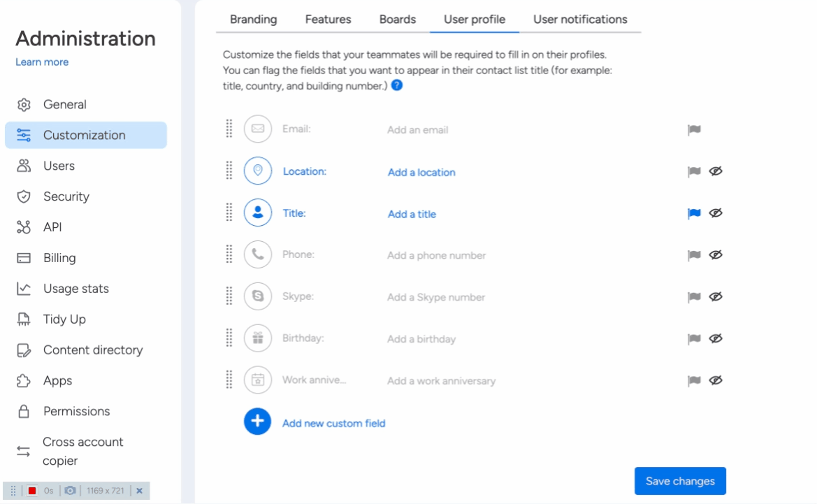Toggle visibility of the Location field
This screenshot has width=817, height=504.
[x=715, y=171]
